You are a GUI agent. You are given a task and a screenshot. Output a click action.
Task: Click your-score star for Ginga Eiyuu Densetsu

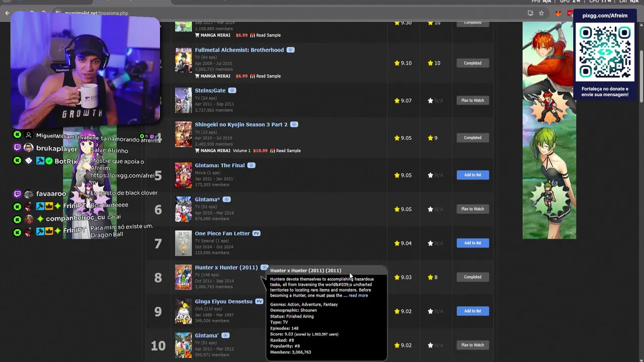point(430,311)
